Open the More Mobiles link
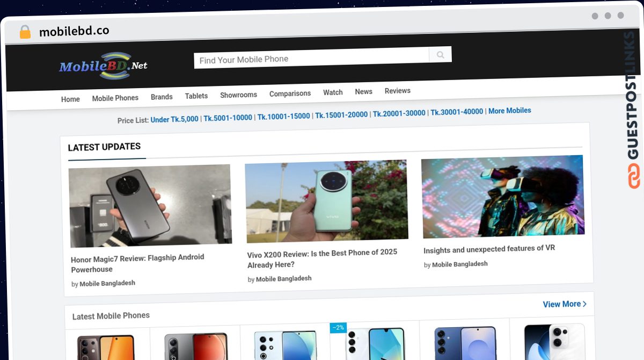 (510, 111)
